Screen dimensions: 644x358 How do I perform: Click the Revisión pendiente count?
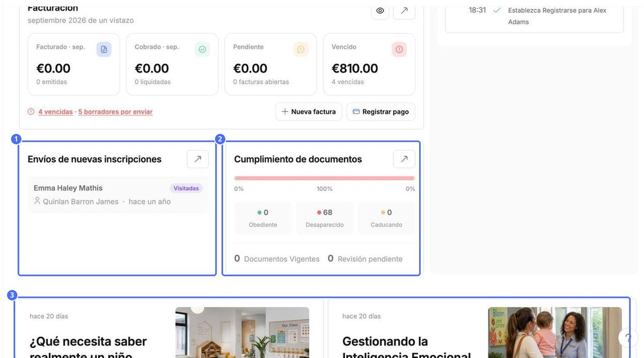365,259
